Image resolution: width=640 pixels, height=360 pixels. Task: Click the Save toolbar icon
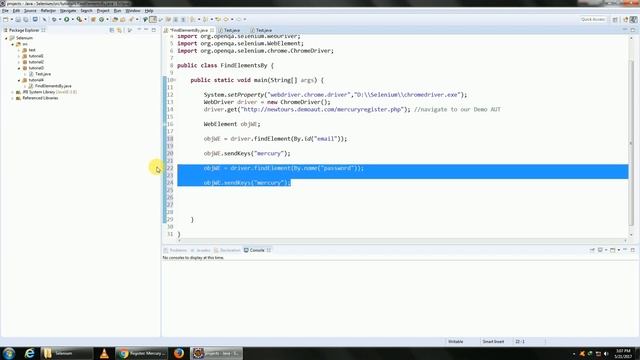(18, 19)
